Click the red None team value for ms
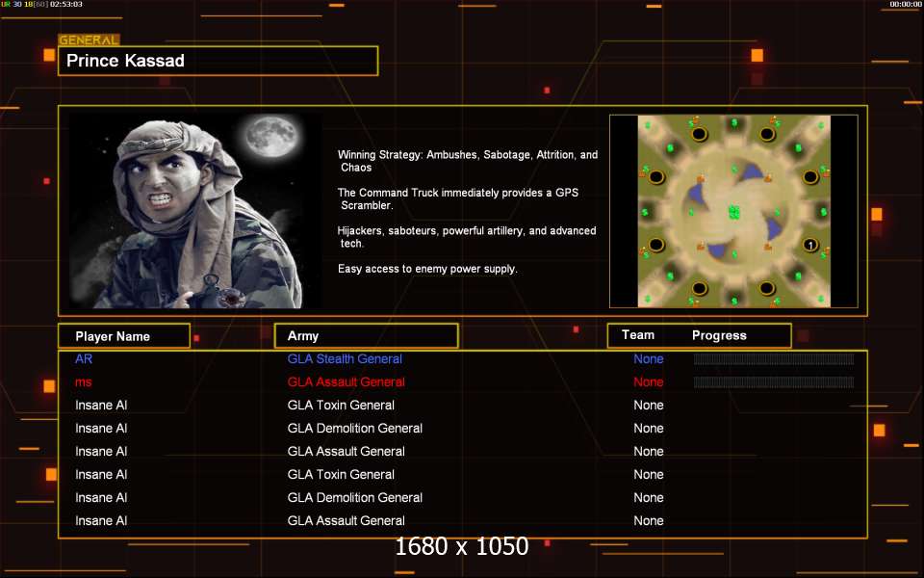 648,382
